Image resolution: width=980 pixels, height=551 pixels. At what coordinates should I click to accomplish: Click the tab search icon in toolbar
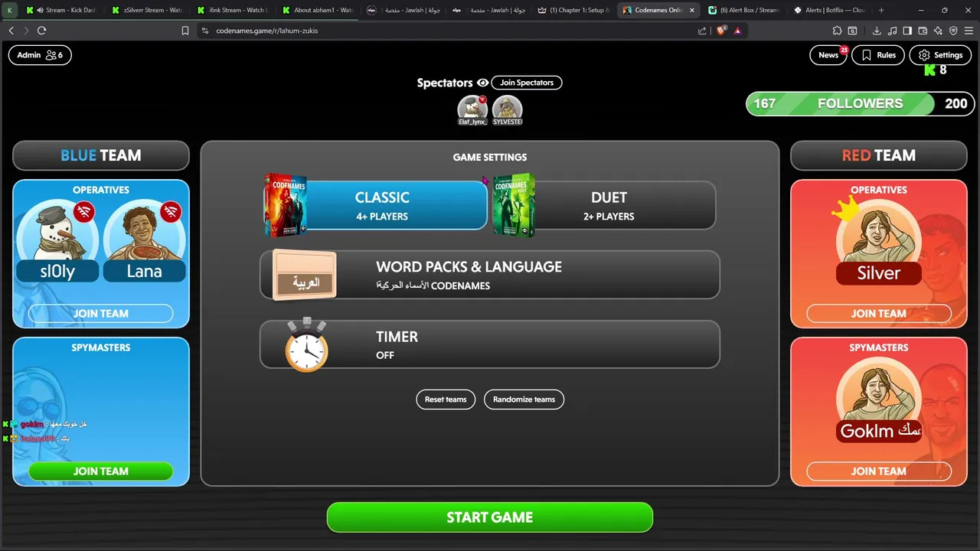(x=852, y=31)
